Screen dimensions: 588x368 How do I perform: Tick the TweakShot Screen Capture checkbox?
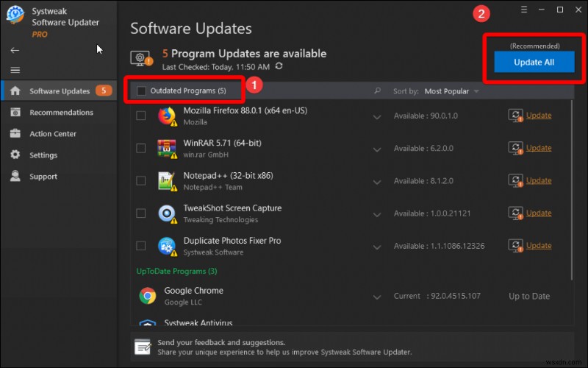(141, 213)
